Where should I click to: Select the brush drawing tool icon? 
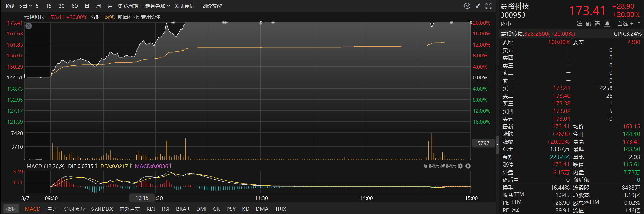(478, 6)
